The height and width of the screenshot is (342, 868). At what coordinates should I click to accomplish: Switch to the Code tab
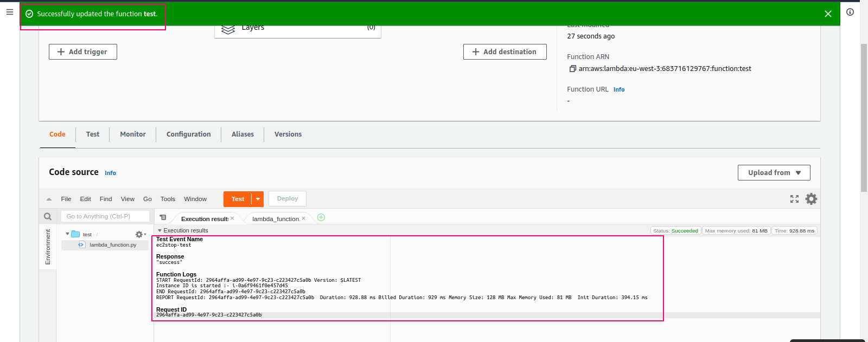[58, 134]
